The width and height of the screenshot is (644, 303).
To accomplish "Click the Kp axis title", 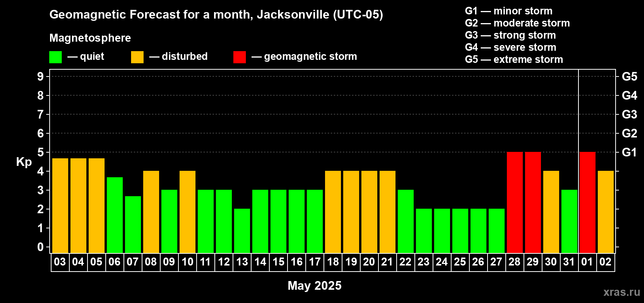I will tap(24, 162).
